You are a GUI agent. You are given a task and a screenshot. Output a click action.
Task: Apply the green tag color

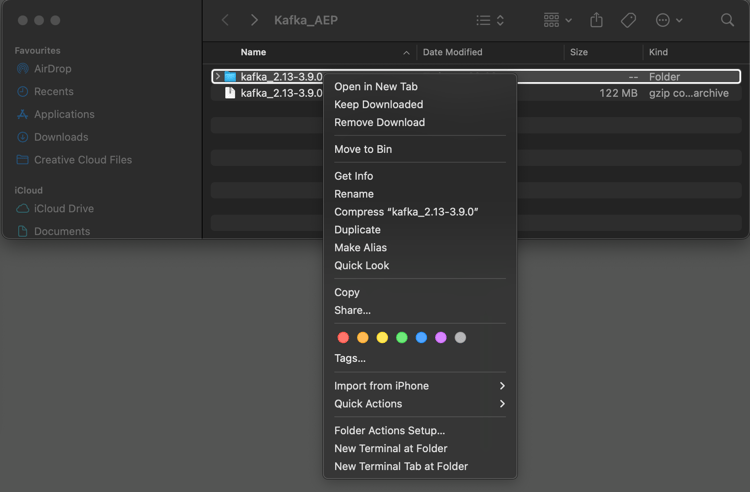pyautogui.click(x=402, y=338)
